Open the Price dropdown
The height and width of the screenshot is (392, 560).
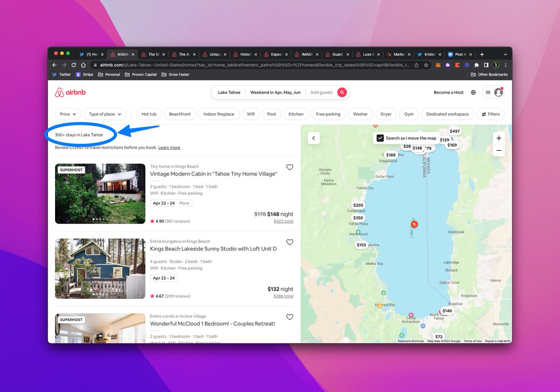tap(68, 114)
